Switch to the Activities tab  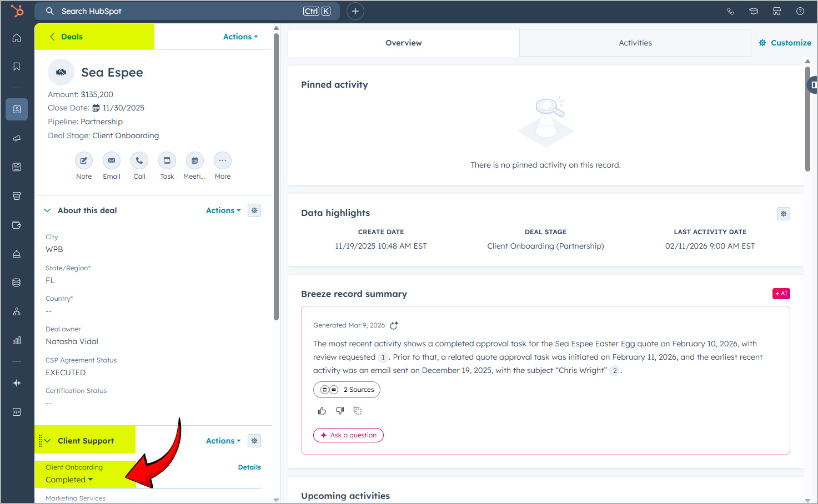click(x=635, y=43)
